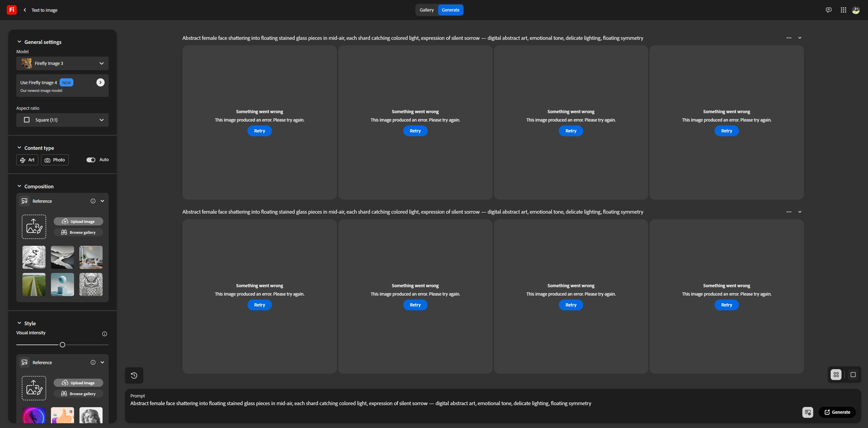868x428 pixels.
Task: Select the owl sketch reference thumbnail
Action: point(91,284)
